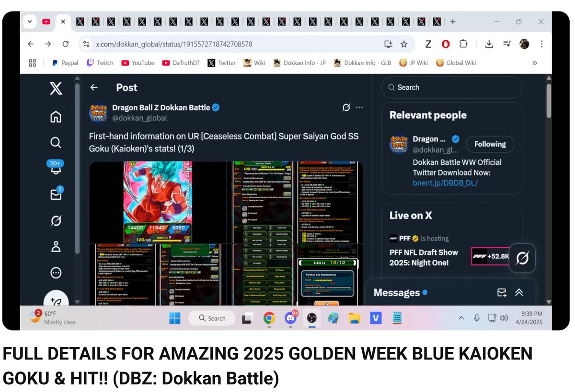Go back using Post header arrow
Screen dimensions: 575x392
point(94,87)
